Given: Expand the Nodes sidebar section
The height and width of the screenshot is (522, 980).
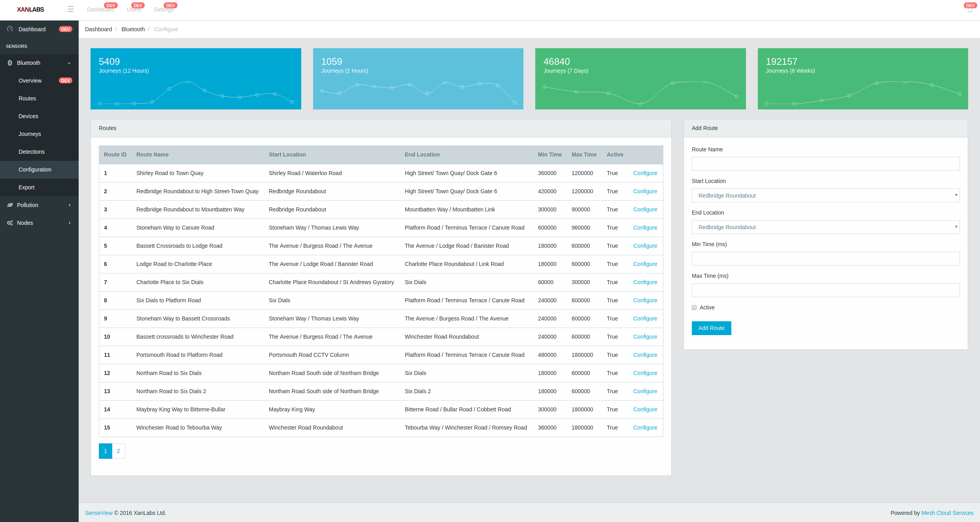Looking at the screenshot, I should 70,223.
